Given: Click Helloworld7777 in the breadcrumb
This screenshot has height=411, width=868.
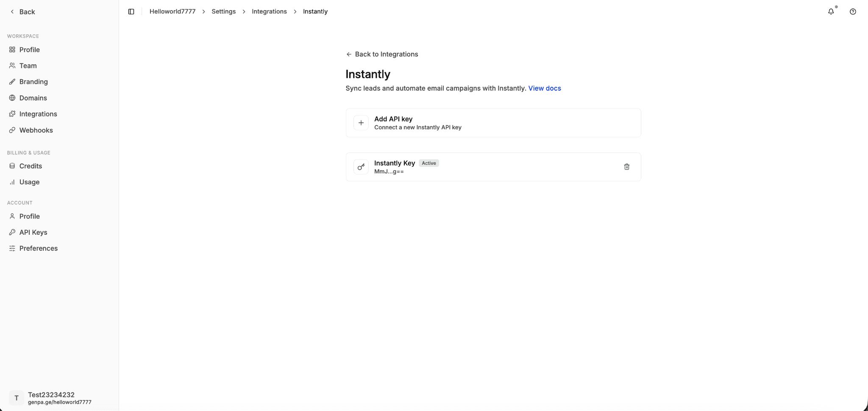Looking at the screenshot, I should point(172,11).
